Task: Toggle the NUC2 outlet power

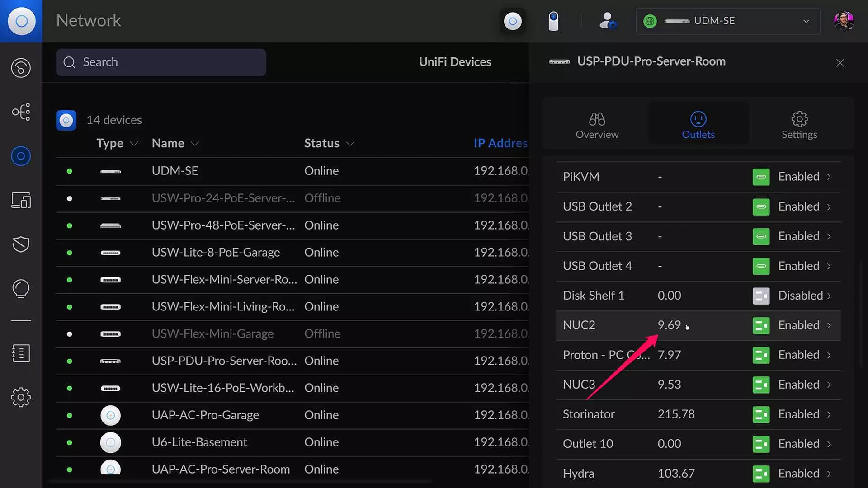Action: click(761, 325)
